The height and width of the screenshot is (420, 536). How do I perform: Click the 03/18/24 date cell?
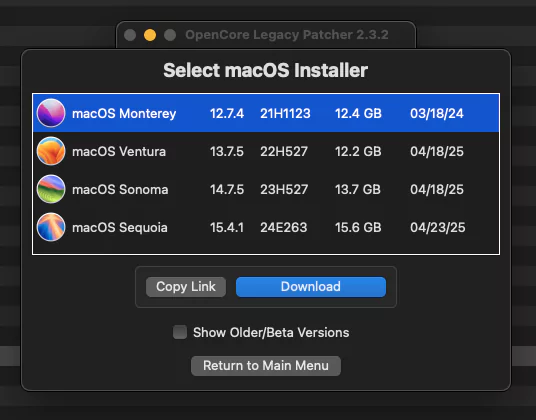pyautogui.click(x=437, y=113)
